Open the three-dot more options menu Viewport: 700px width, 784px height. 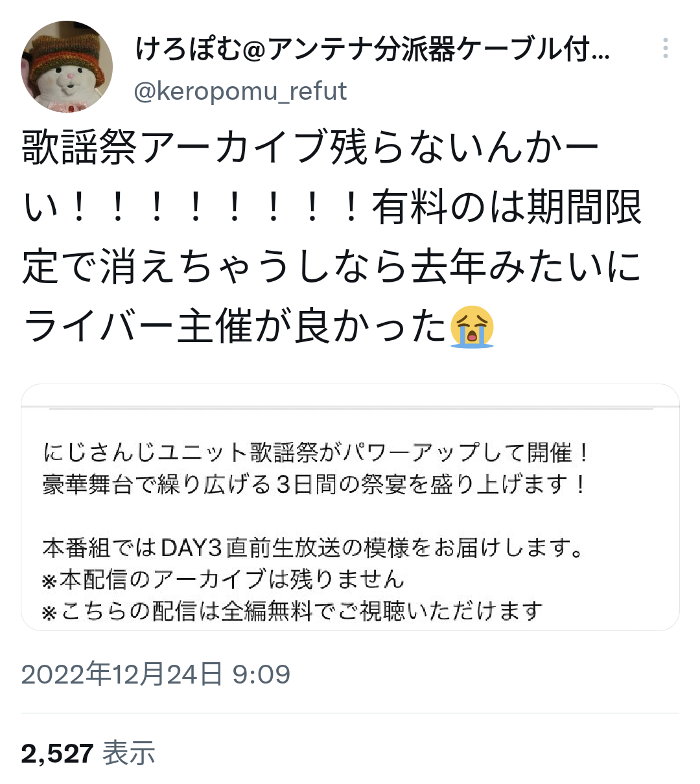pos(666,49)
